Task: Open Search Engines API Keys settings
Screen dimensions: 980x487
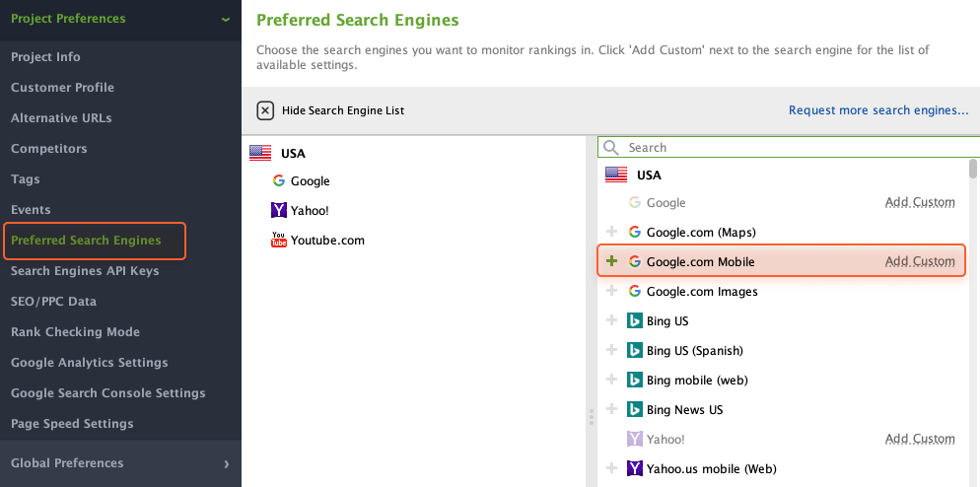Action: [85, 271]
